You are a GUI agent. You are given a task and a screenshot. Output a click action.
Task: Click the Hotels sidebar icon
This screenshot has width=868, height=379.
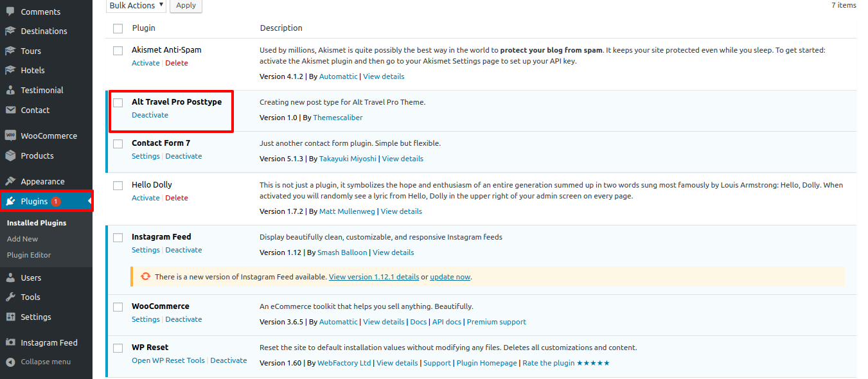click(x=10, y=70)
